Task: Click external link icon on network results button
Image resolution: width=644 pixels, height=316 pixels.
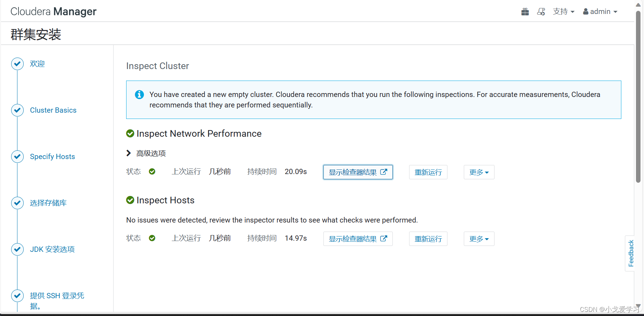Action: [x=384, y=172]
